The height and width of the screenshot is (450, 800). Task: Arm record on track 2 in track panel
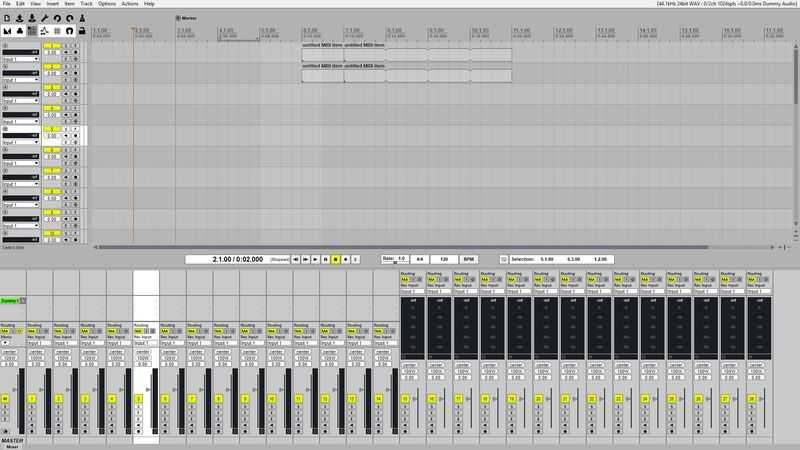[76, 73]
